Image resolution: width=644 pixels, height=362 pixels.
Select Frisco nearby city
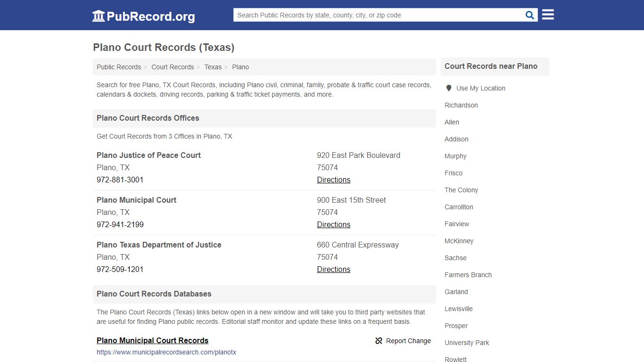tap(454, 173)
